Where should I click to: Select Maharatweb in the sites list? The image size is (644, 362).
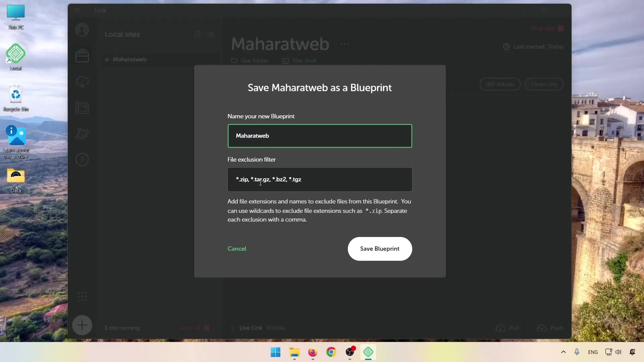coord(161,59)
